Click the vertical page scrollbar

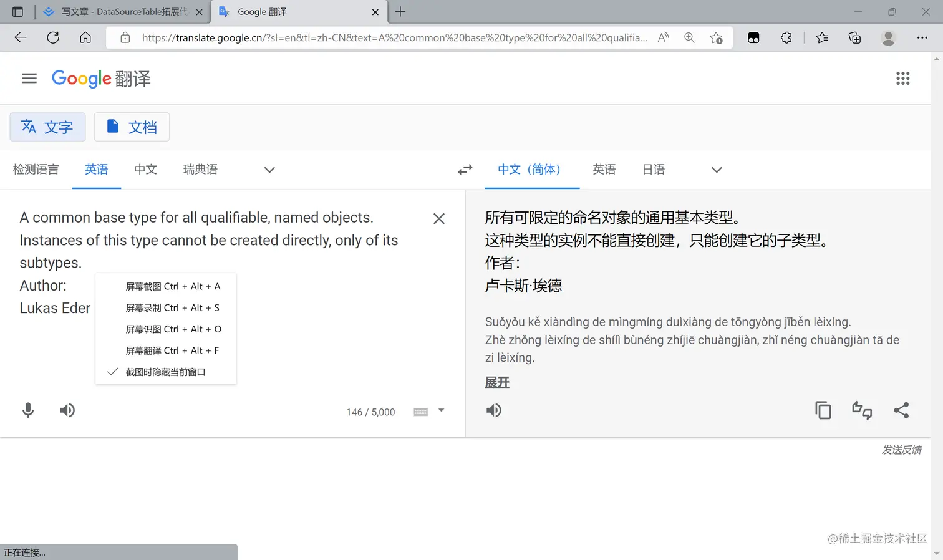coord(937,306)
